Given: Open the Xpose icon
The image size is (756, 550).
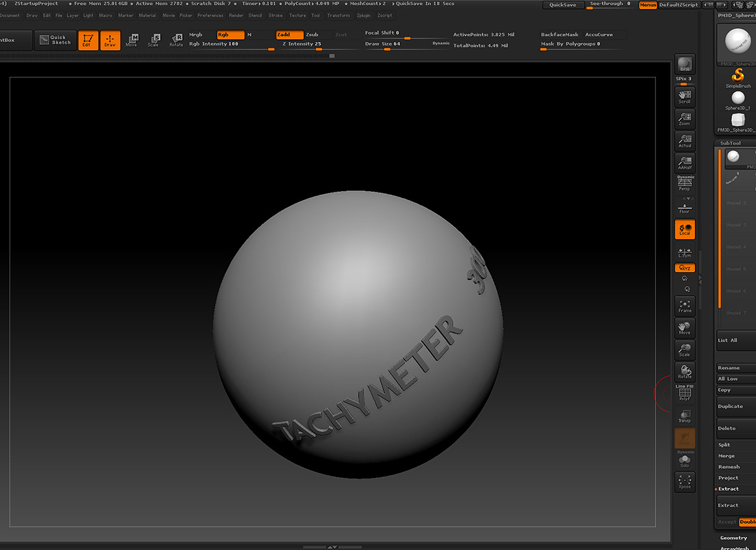Looking at the screenshot, I should click(x=684, y=482).
